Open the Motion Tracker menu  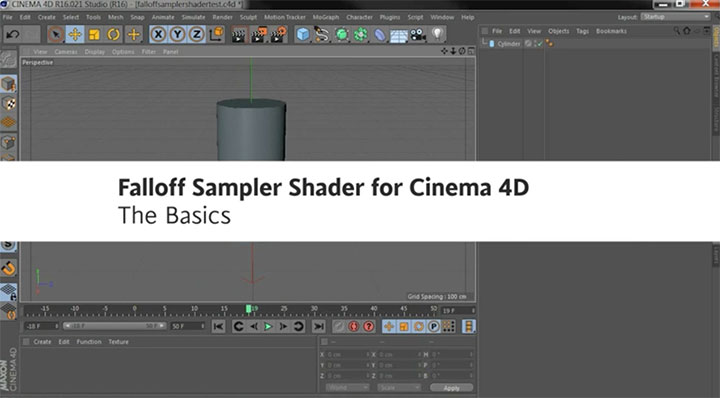[x=285, y=17]
